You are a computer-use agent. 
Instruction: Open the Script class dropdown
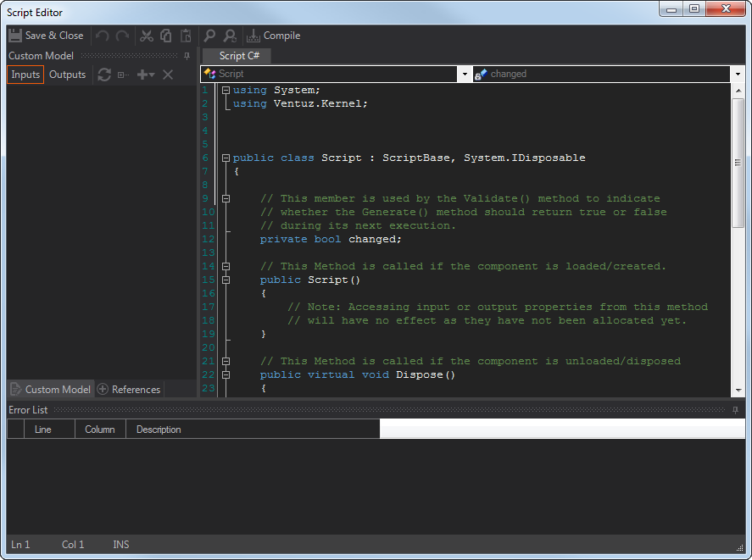(464, 75)
